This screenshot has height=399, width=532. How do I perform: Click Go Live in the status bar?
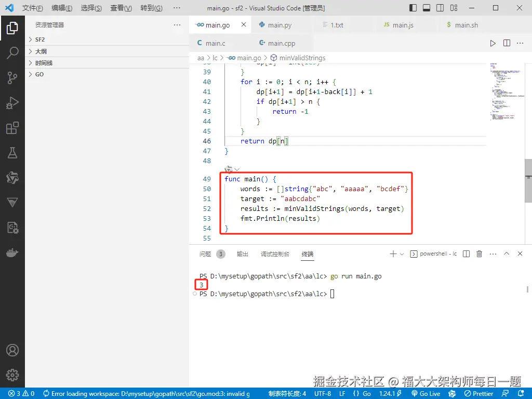pos(426,394)
